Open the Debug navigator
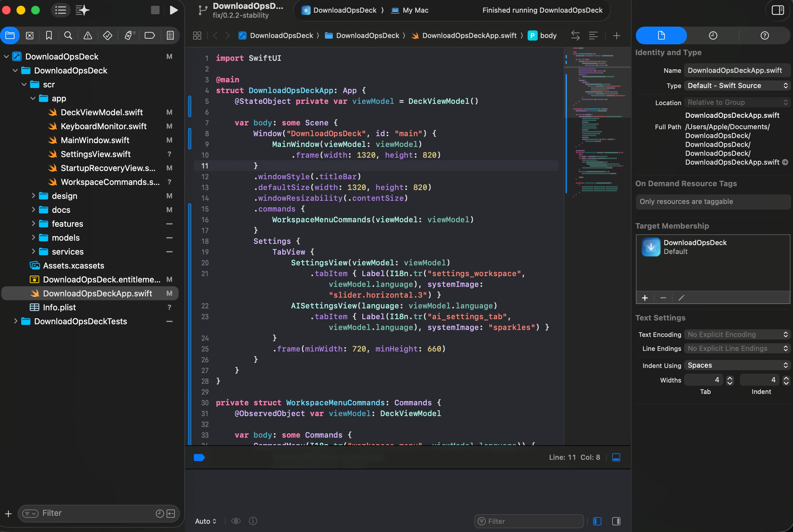This screenshot has width=793, height=532. 130,35
